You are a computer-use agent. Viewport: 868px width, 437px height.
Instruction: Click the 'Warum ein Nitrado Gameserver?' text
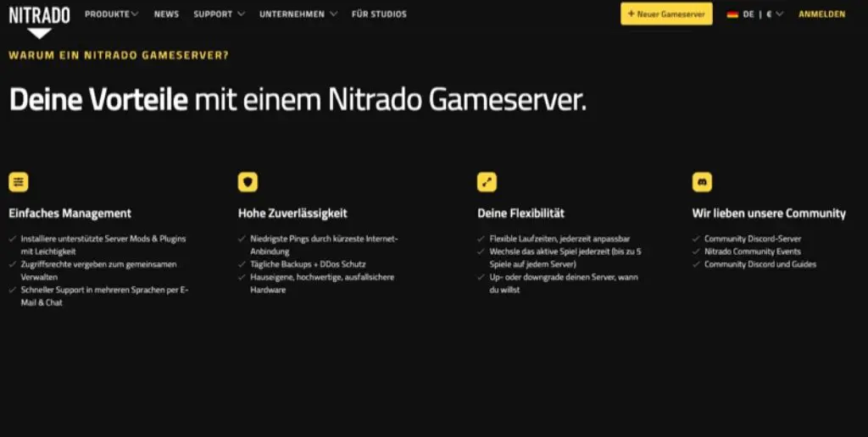(119, 55)
